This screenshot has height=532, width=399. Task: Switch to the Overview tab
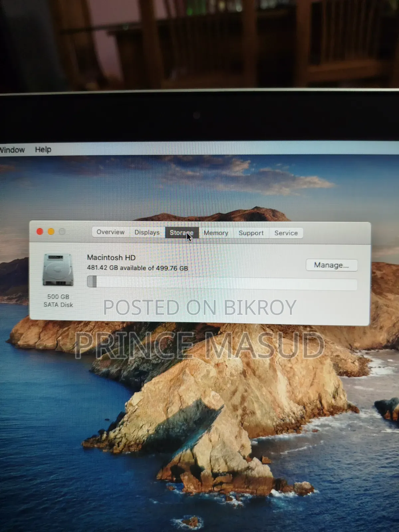(x=111, y=232)
